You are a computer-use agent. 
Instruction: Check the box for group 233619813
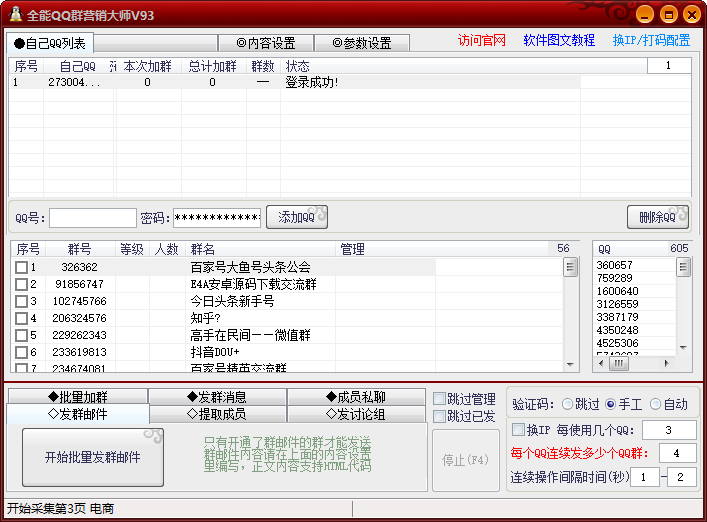pyautogui.click(x=21, y=352)
